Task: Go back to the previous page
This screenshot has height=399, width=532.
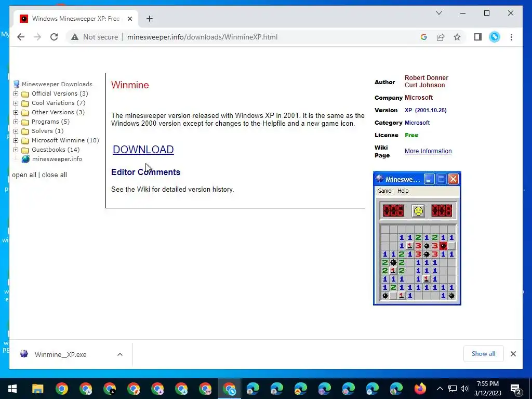Action: (21, 37)
